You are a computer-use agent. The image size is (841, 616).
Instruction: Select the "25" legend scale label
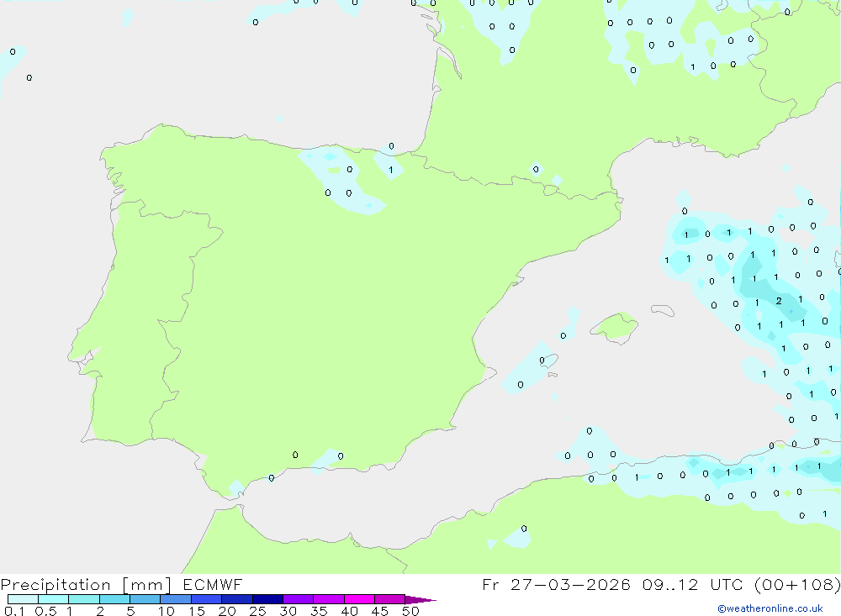[x=257, y=611]
